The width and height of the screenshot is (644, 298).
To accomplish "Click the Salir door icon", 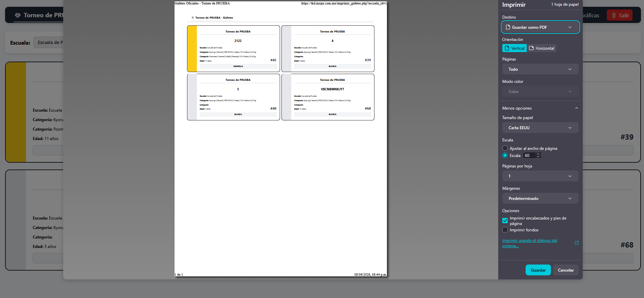I will (x=614, y=15).
